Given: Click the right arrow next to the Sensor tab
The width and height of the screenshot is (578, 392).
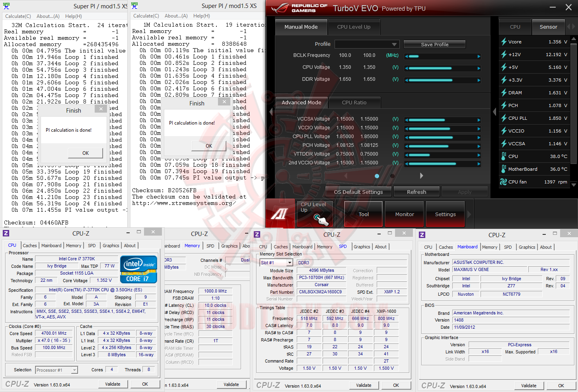Looking at the screenshot, I should (573, 27).
